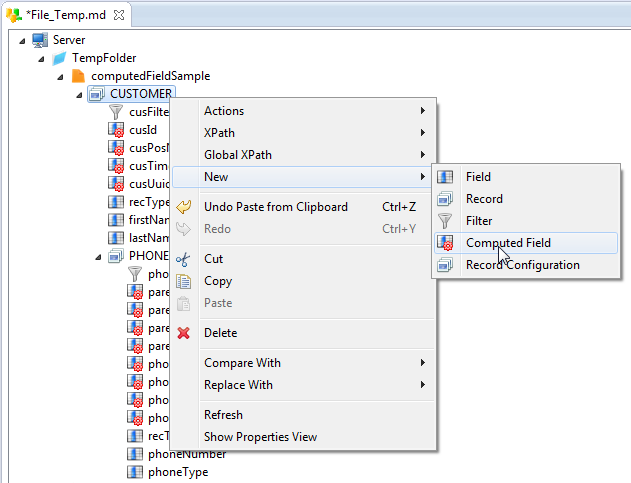Collapse the CUSTOMER record node
Screen dimensions: 631x483
[x=81, y=94]
